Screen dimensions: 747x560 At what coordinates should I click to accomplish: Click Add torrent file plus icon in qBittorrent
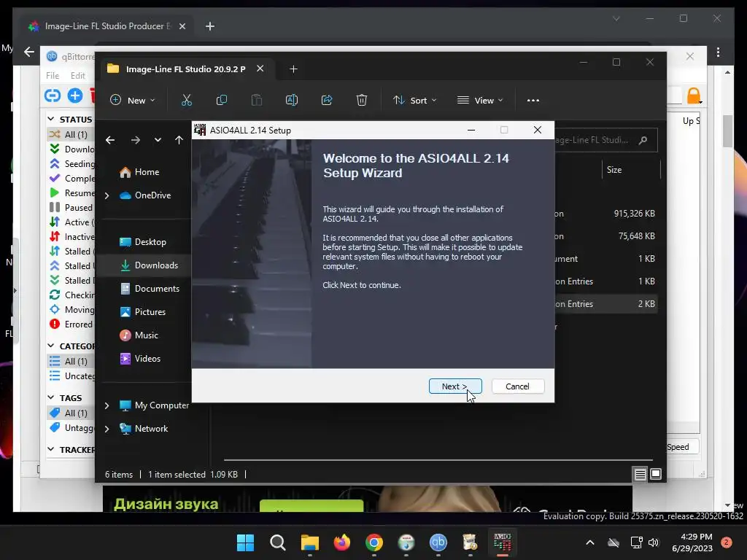coord(75,96)
